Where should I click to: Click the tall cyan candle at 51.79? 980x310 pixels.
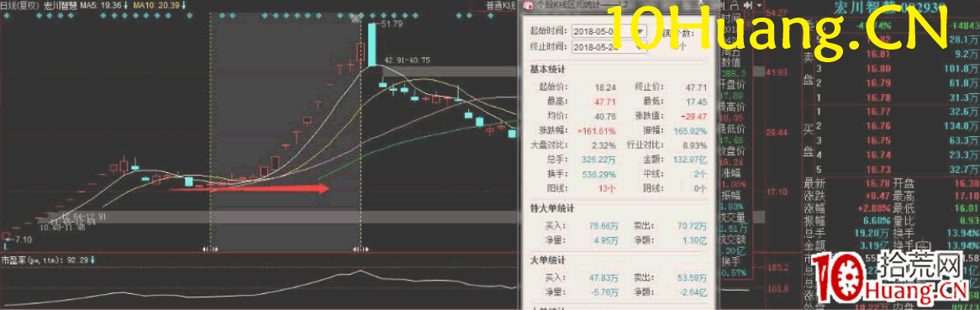click(x=371, y=45)
